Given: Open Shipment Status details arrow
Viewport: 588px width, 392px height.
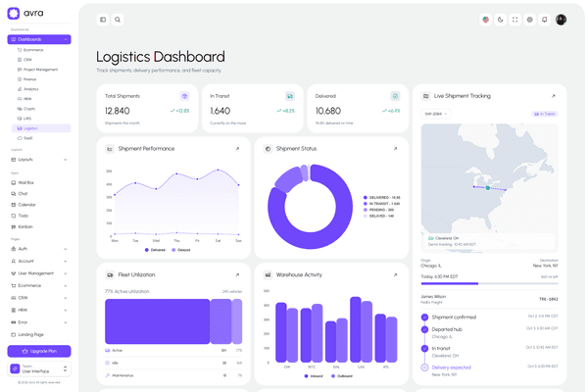Looking at the screenshot, I should [395, 149].
